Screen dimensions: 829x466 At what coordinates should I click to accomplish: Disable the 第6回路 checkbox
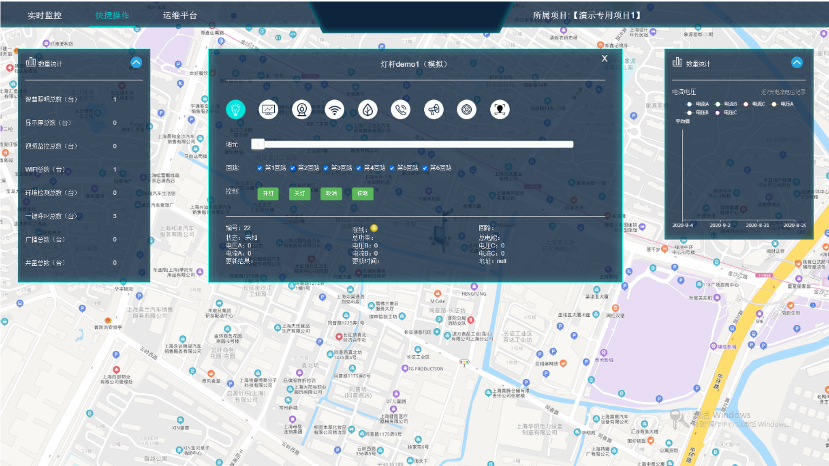[x=425, y=168]
